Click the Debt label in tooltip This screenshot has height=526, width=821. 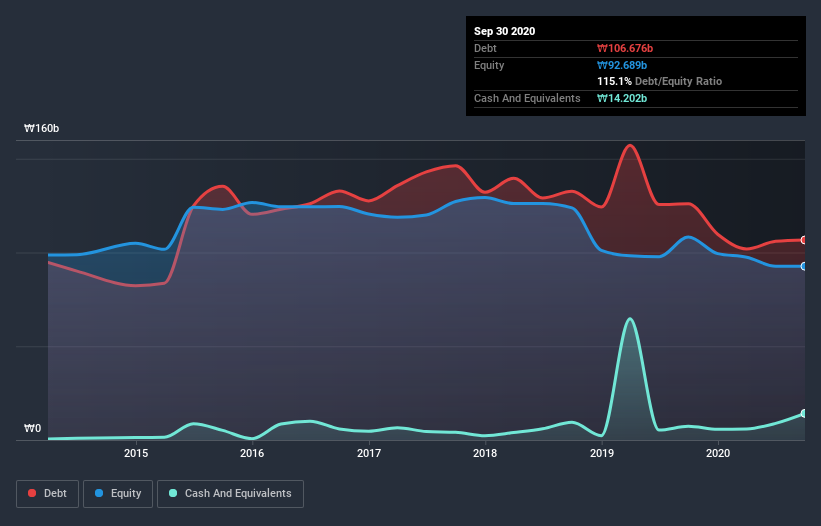(485, 48)
